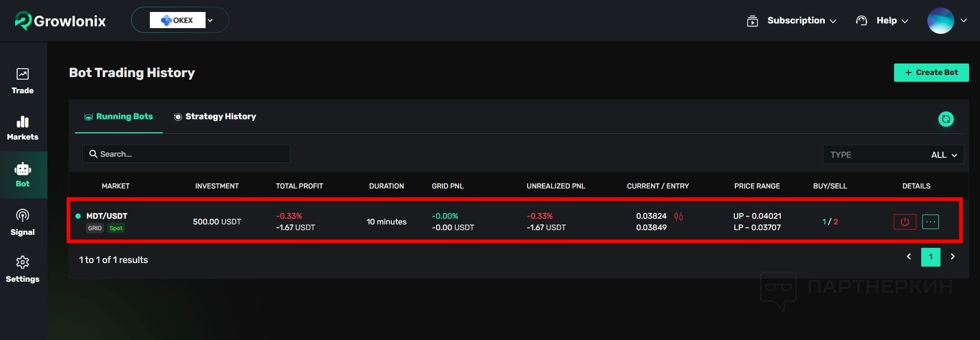The width and height of the screenshot is (980, 340).
Task: Open more options for MDT/USDT bot
Action: pyautogui.click(x=930, y=222)
